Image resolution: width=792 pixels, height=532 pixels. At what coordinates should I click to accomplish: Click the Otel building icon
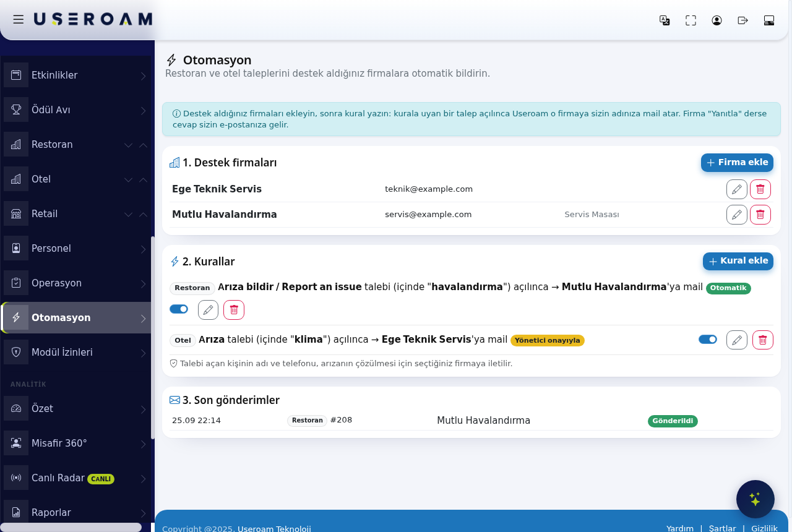pos(16,179)
